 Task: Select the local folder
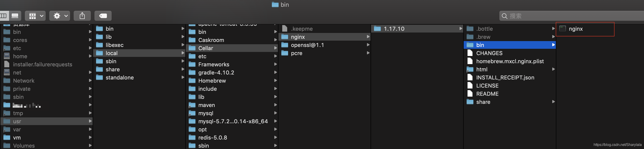[139, 53]
